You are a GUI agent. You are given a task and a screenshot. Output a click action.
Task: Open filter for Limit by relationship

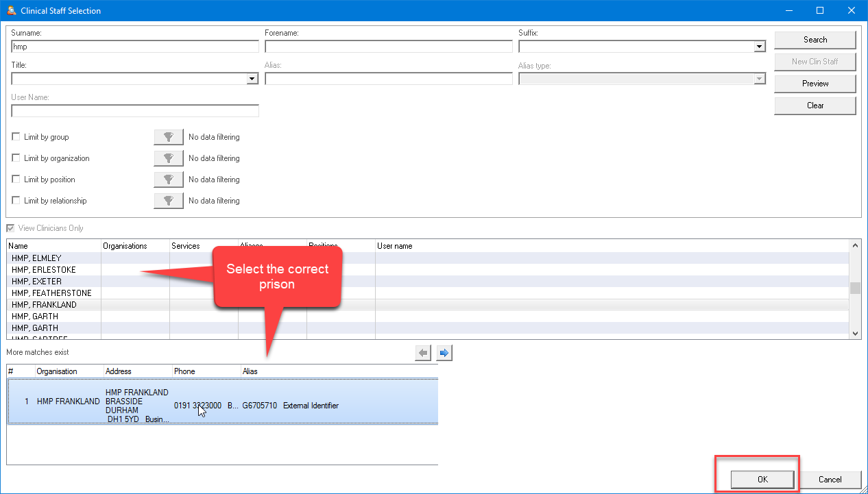click(169, 201)
